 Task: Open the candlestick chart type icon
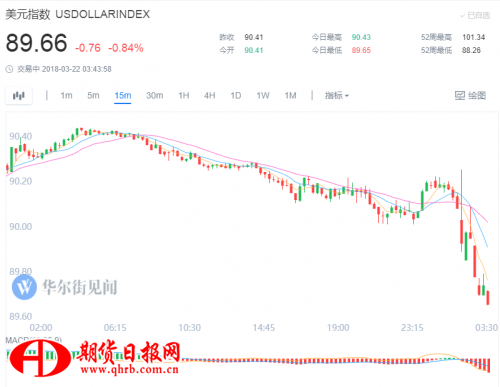point(19,96)
